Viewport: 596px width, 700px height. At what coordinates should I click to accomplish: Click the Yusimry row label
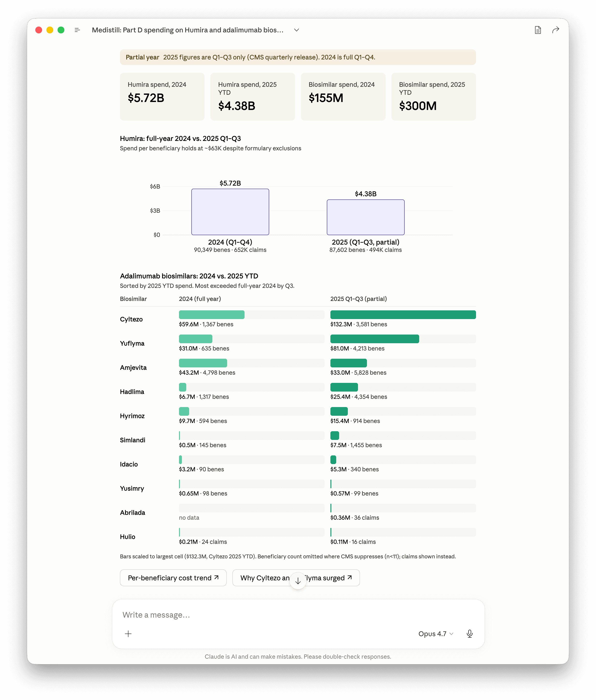coord(132,489)
